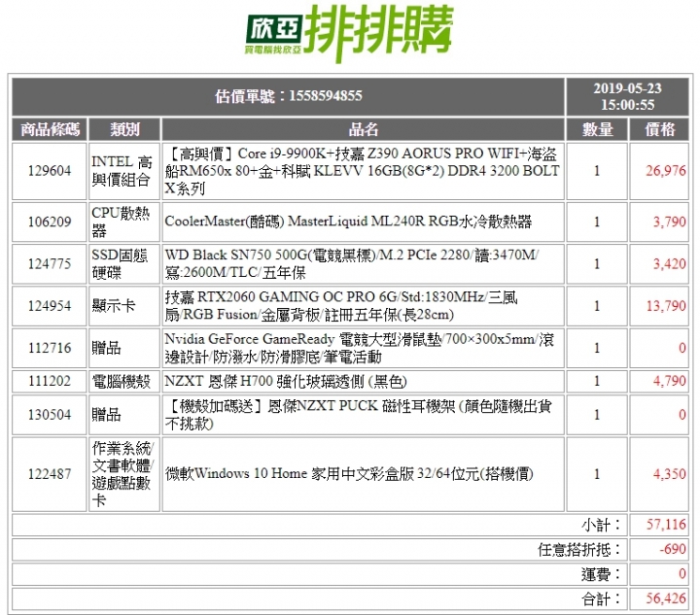Viewport: 700px width, 615px height.
Task: Click price 4,350
Action: 669,474
